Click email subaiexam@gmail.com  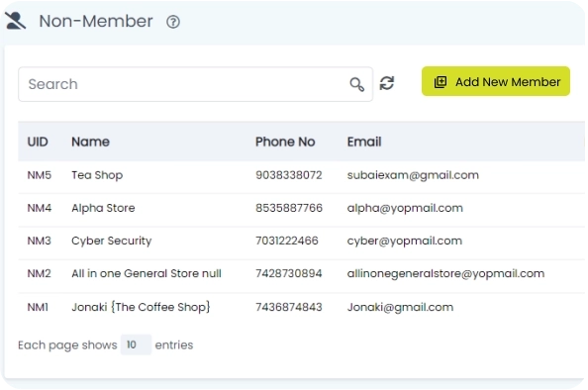pyautogui.click(x=413, y=175)
